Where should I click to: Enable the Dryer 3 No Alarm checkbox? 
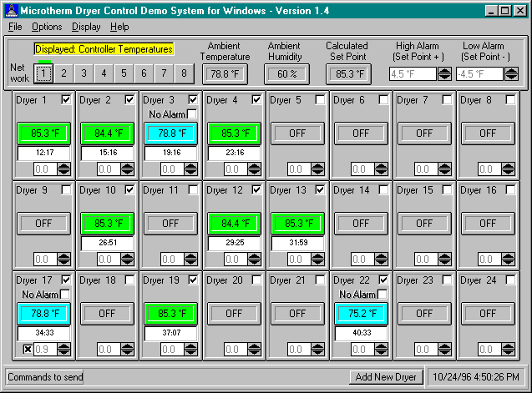coord(192,114)
